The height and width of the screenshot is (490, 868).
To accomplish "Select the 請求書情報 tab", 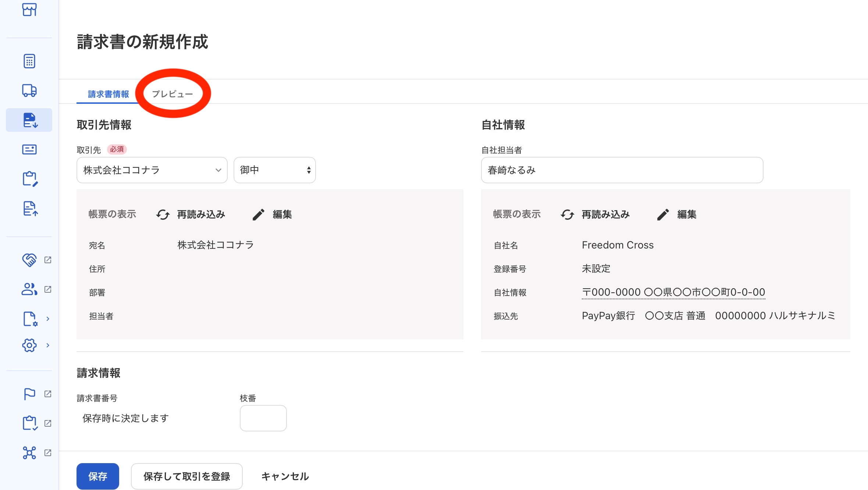I will (x=108, y=94).
